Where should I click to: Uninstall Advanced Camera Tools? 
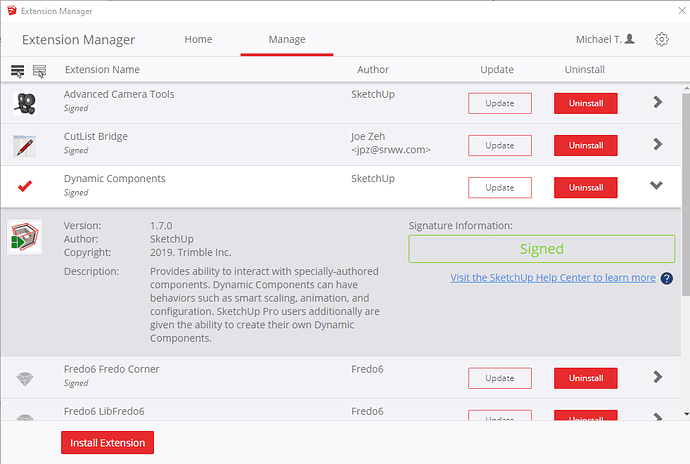pyautogui.click(x=586, y=103)
